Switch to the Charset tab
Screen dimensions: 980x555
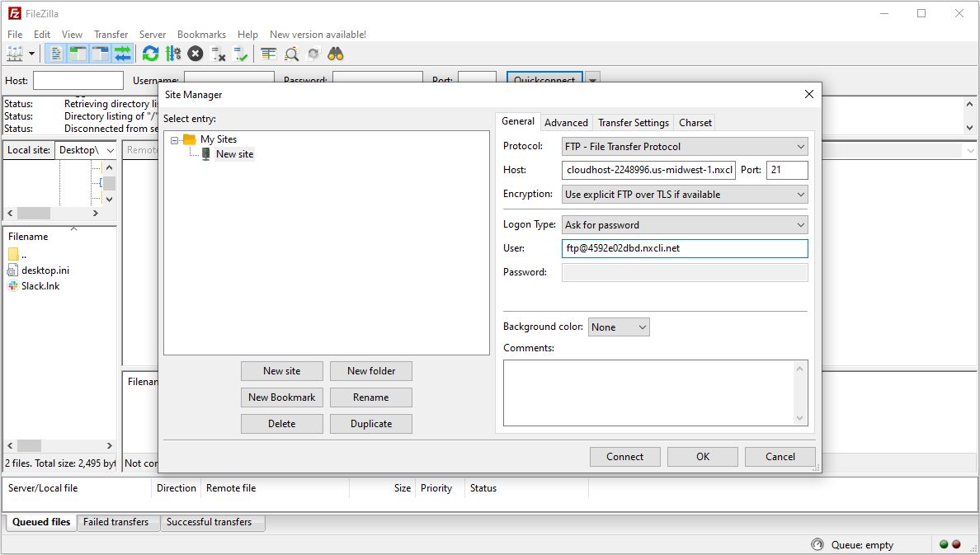tap(695, 123)
